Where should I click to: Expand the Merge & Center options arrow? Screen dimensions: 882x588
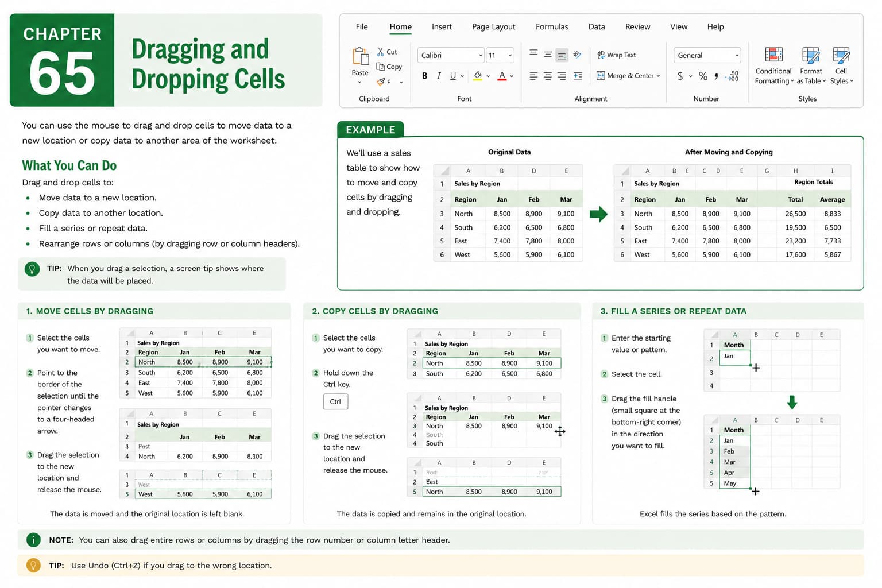pyautogui.click(x=658, y=76)
